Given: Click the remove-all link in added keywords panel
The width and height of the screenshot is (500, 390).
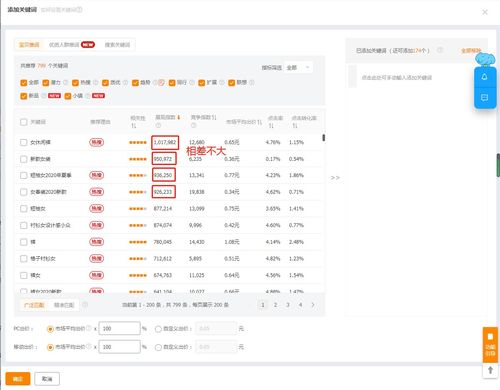Looking at the screenshot, I should [x=471, y=51].
